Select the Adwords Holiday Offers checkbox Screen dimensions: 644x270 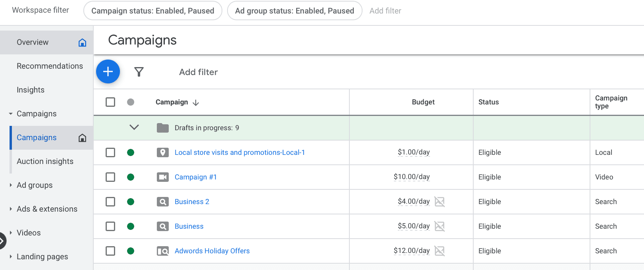tap(110, 251)
